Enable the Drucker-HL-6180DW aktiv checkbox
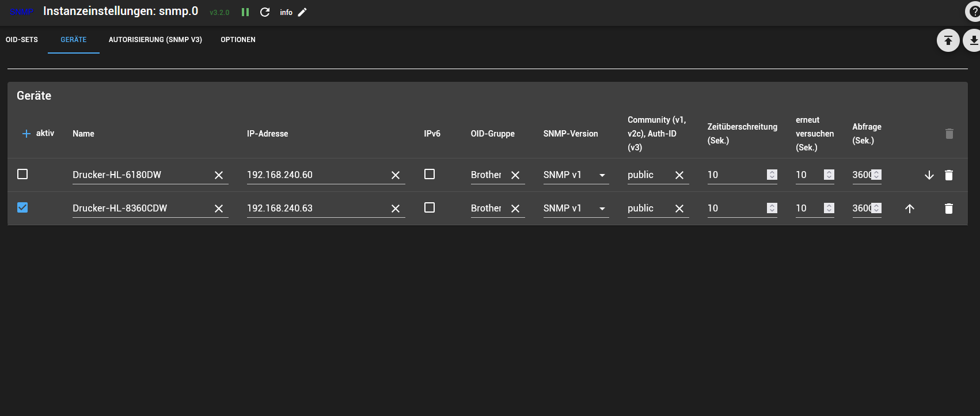 (22, 174)
